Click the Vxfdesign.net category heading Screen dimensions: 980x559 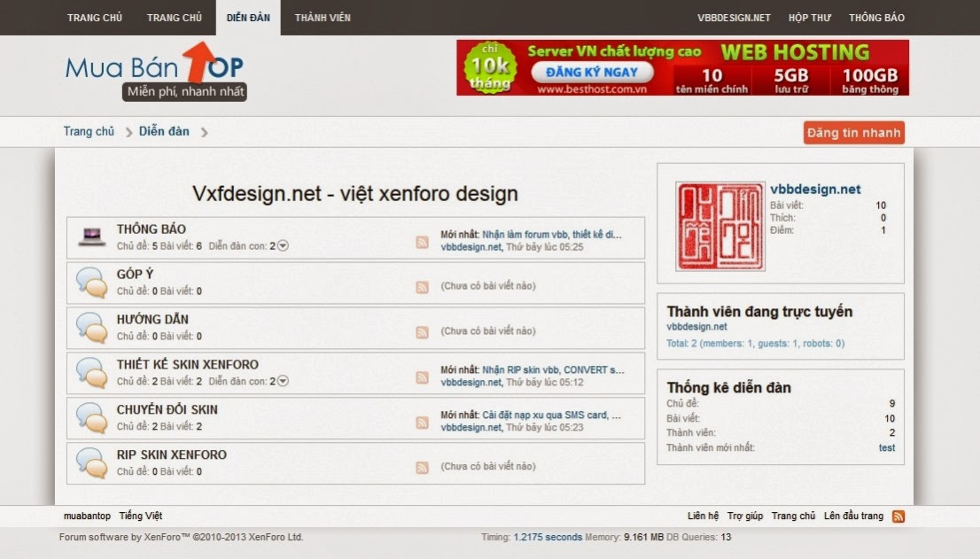355,194
